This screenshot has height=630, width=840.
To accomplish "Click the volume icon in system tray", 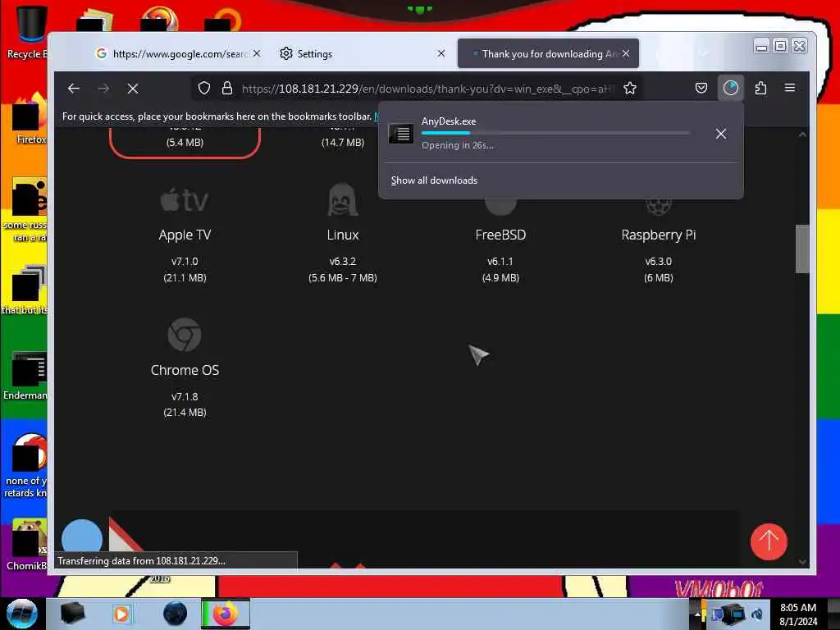I will pyautogui.click(x=757, y=614).
